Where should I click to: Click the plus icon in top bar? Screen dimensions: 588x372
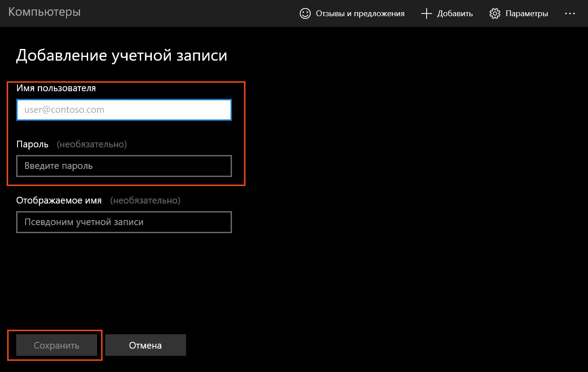(426, 13)
